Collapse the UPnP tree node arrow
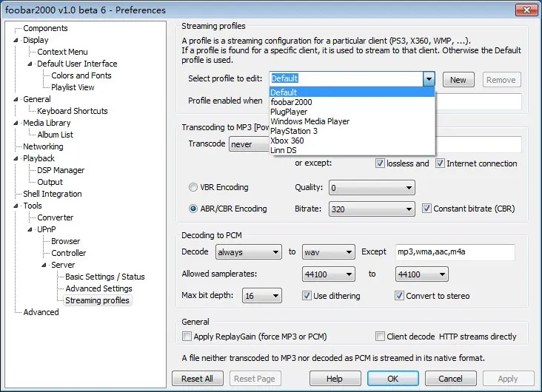The height and width of the screenshot is (392, 542). [x=30, y=229]
